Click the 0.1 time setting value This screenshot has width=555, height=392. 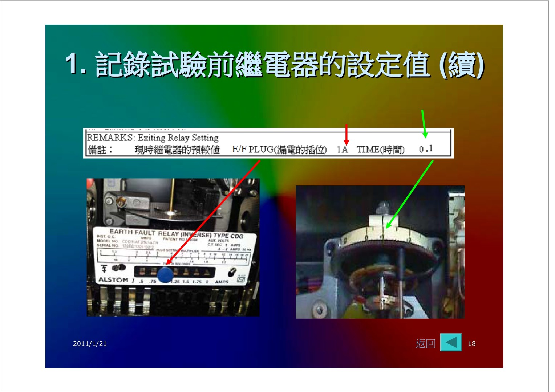pos(425,149)
